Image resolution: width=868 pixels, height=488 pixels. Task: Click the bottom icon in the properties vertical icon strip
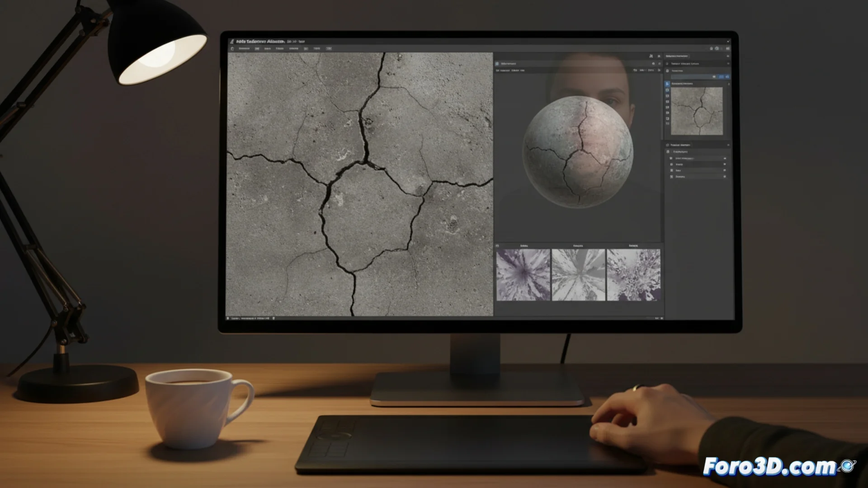tap(667, 123)
